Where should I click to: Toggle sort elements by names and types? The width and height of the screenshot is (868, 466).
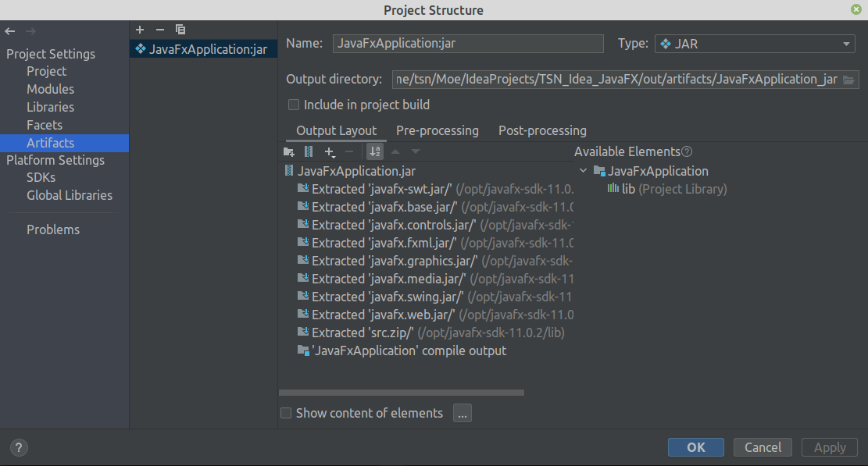point(375,151)
